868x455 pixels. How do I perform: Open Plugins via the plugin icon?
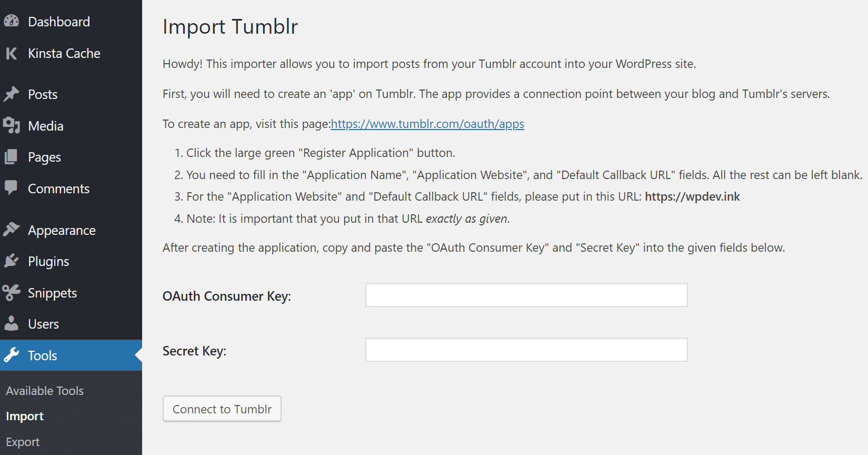(12, 261)
